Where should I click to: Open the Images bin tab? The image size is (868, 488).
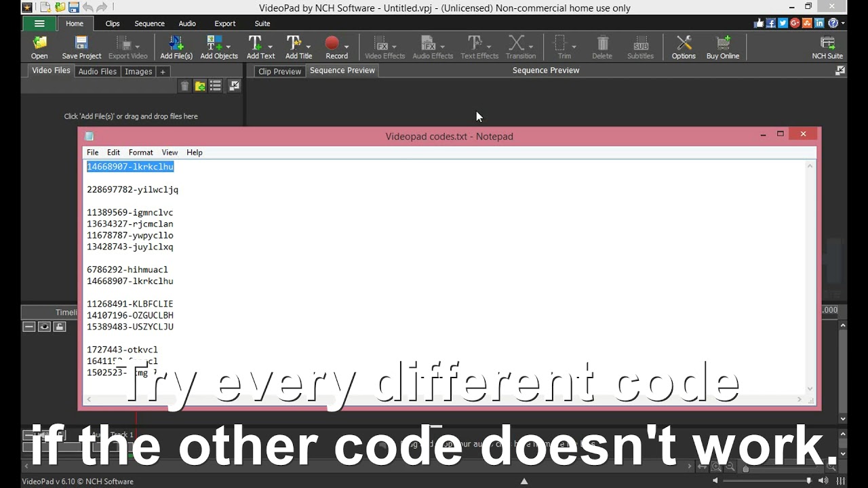[x=138, y=71]
